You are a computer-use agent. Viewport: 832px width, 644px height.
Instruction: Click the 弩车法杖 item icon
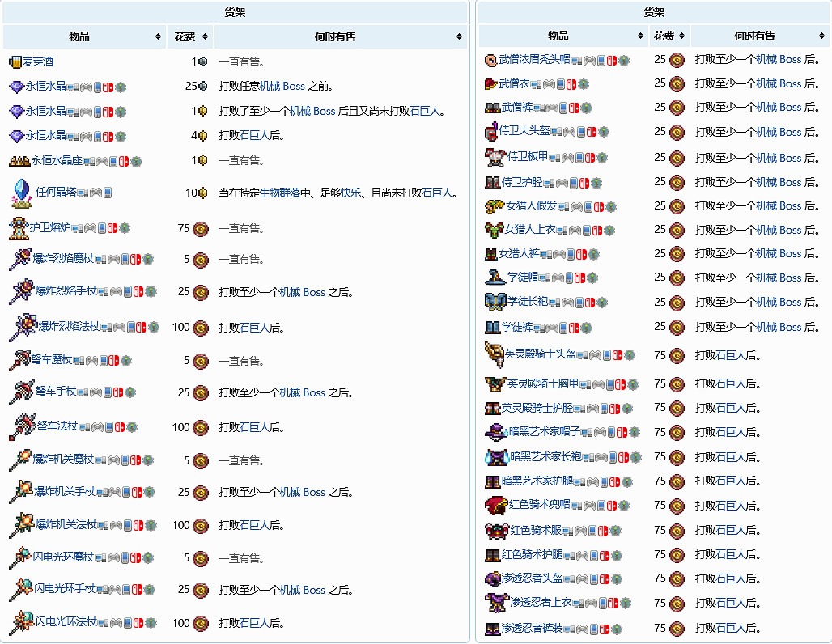[x=22, y=426]
